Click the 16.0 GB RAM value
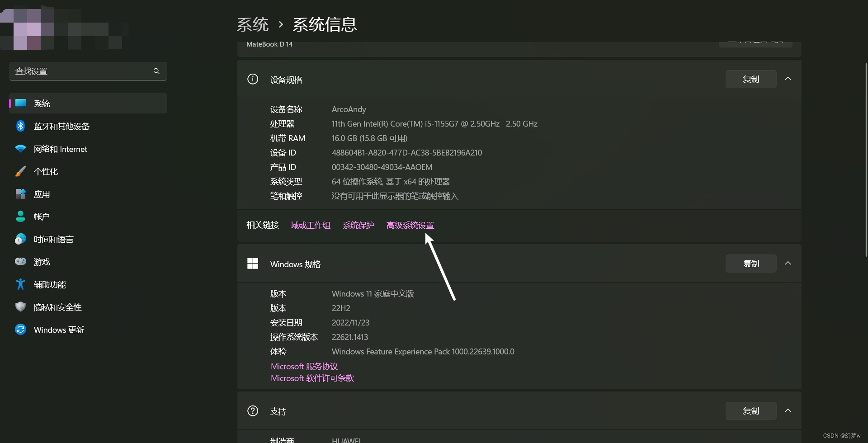This screenshot has width=868, height=443. pyautogui.click(x=369, y=138)
